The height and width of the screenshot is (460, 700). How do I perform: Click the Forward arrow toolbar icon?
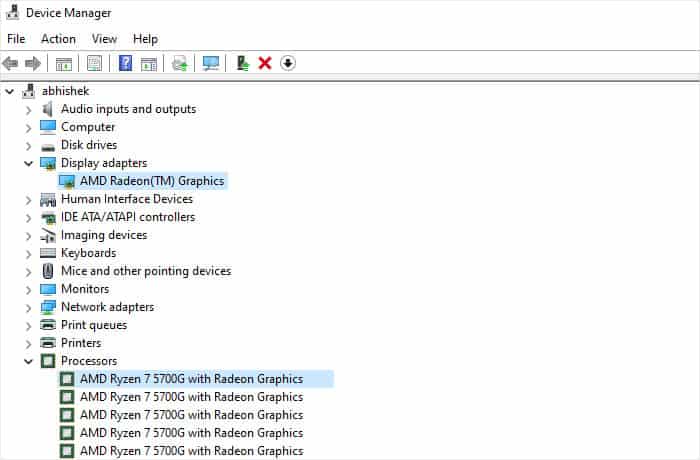point(33,63)
